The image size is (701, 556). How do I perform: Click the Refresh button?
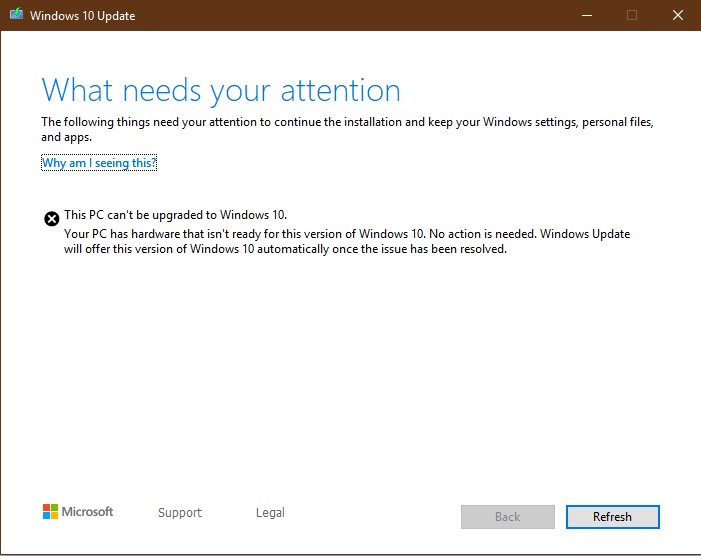[x=612, y=517]
